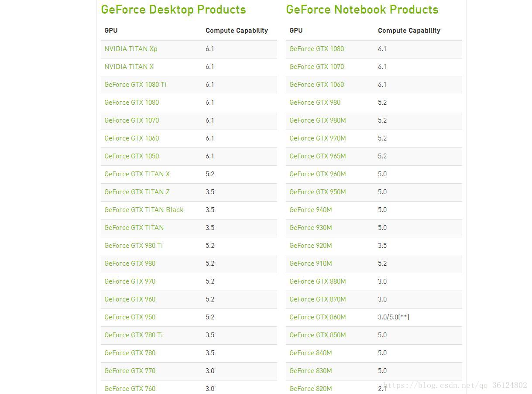Click the desktop GeForce GTX 1080 Ti link
532x394 pixels.
point(135,85)
